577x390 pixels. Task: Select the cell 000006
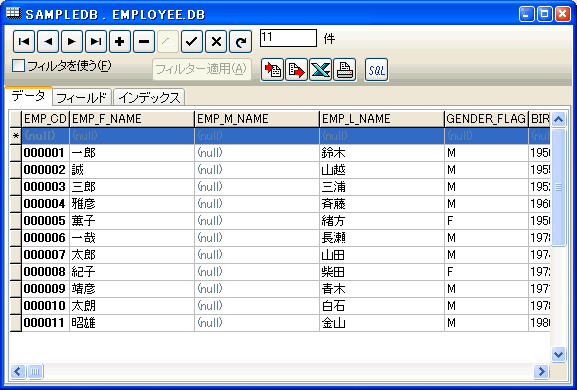[x=45, y=238]
